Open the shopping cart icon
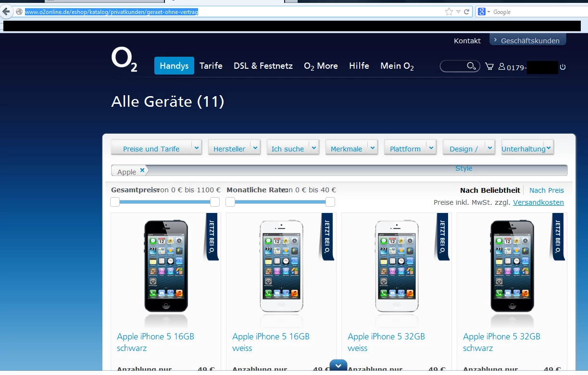 tap(489, 66)
